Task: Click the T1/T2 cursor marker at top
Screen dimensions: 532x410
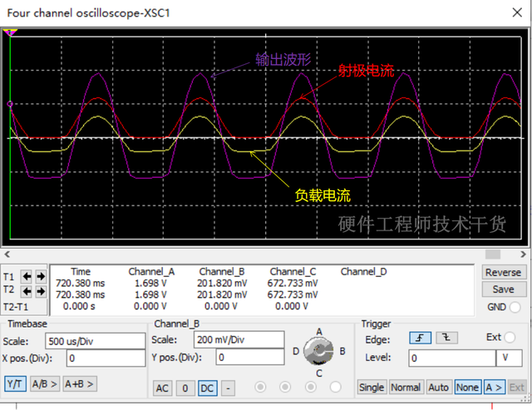Action: click(10, 32)
